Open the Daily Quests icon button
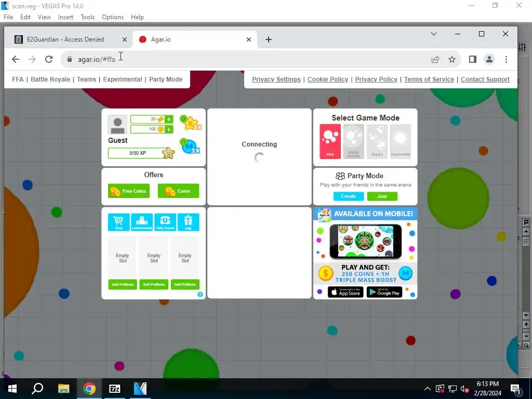The width and height of the screenshot is (532, 399). point(165,222)
